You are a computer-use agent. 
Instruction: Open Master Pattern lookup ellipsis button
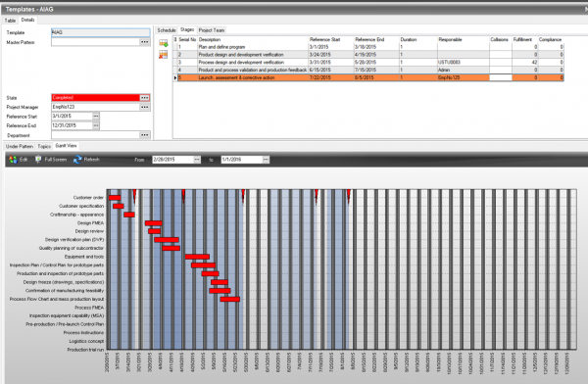(144, 42)
